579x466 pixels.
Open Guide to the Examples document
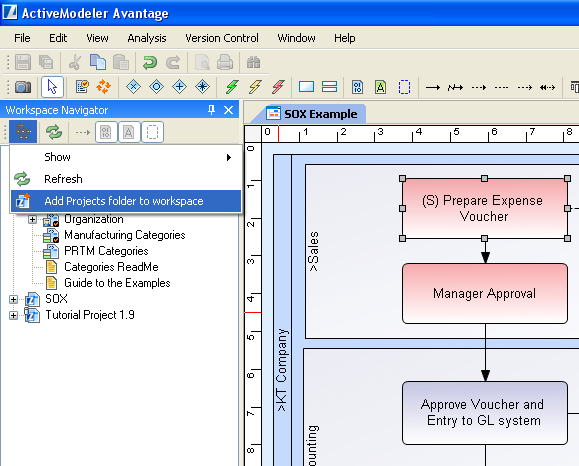117,283
